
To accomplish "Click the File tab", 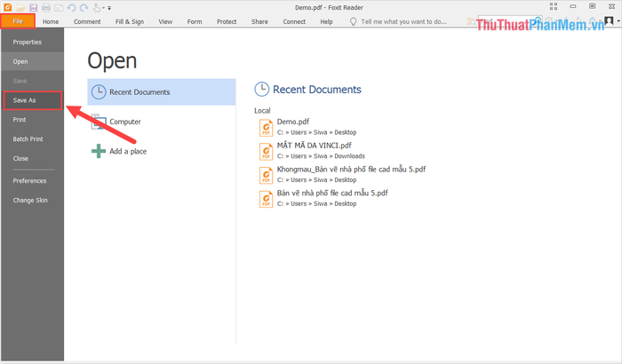I will [x=18, y=21].
